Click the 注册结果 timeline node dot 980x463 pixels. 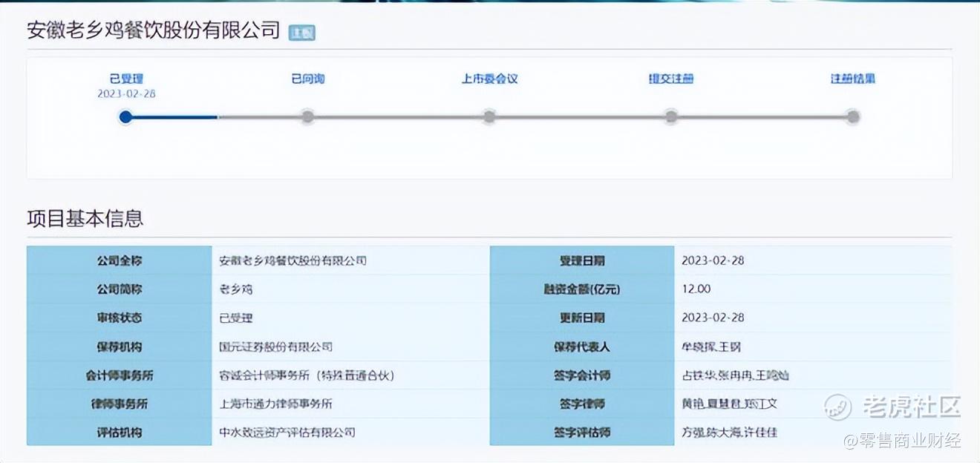pyautogui.click(x=853, y=116)
